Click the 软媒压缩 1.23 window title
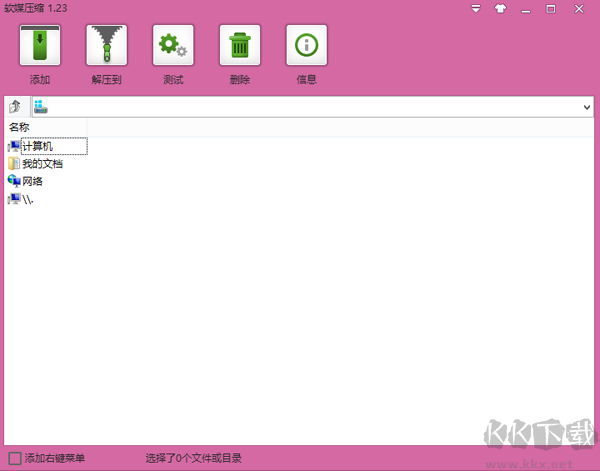The height and width of the screenshot is (471, 600). coord(36,8)
